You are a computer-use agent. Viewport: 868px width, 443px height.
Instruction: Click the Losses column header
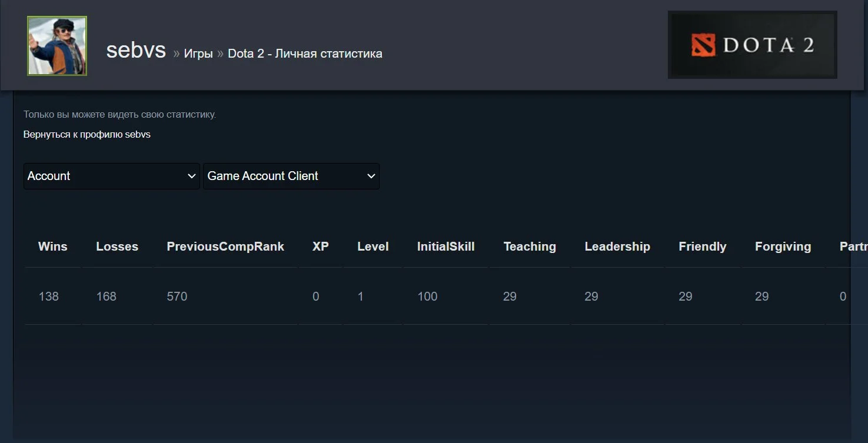click(x=117, y=247)
